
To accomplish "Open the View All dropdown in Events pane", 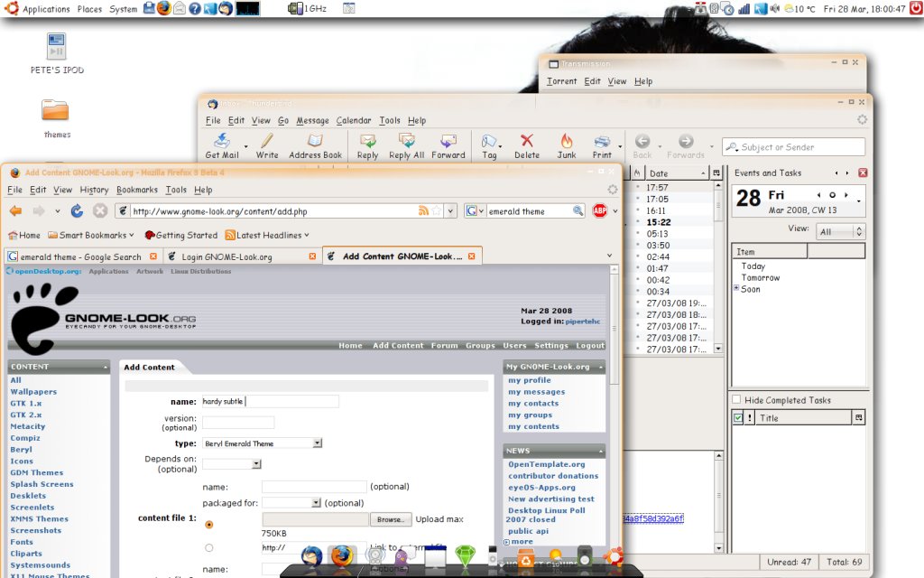I will [840, 232].
